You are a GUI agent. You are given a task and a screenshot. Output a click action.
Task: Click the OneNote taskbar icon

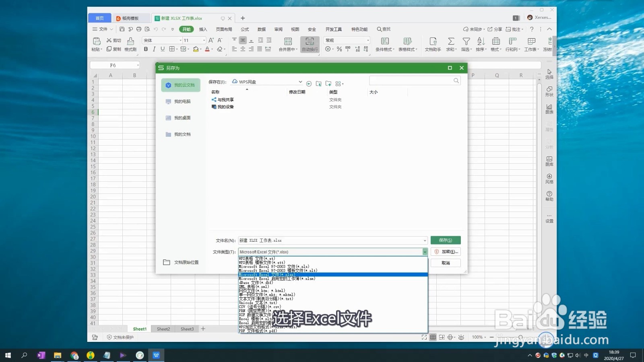click(x=41, y=355)
